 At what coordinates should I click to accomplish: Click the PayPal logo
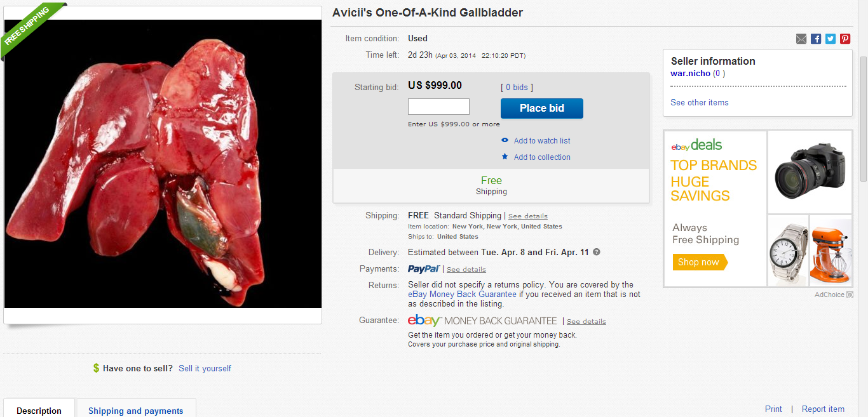coord(424,269)
